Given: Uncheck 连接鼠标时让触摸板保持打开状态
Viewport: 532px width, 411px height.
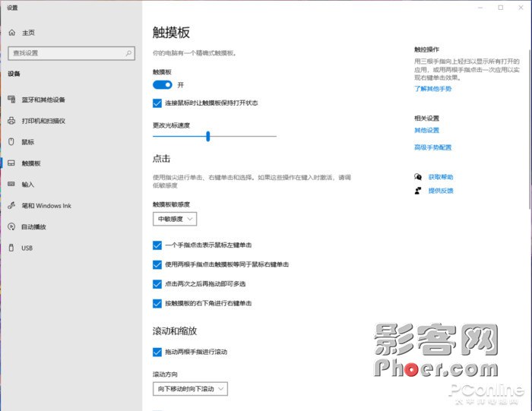Looking at the screenshot, I should [x=157, y=103].
